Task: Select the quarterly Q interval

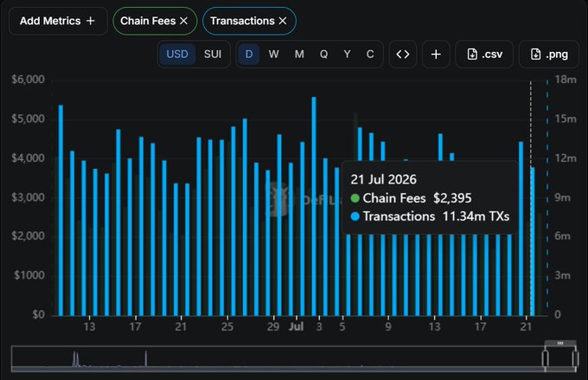Action: tap(323, 55)
